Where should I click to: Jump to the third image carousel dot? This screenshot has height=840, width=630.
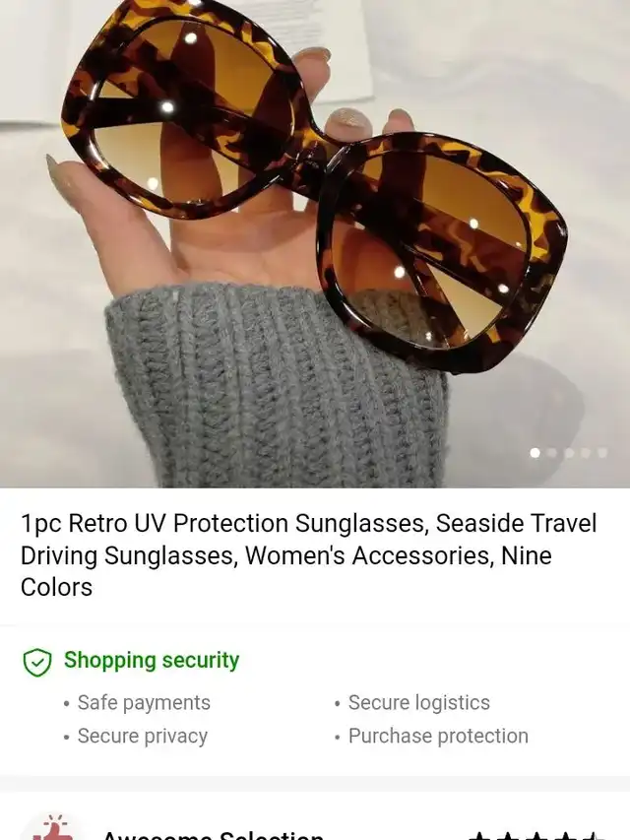pos(569,453)
